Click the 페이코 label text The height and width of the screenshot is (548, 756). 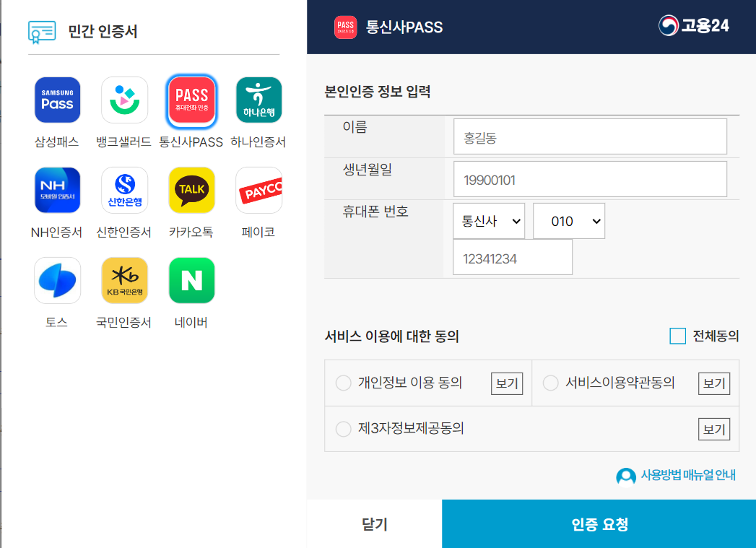[x=258, y=232]
